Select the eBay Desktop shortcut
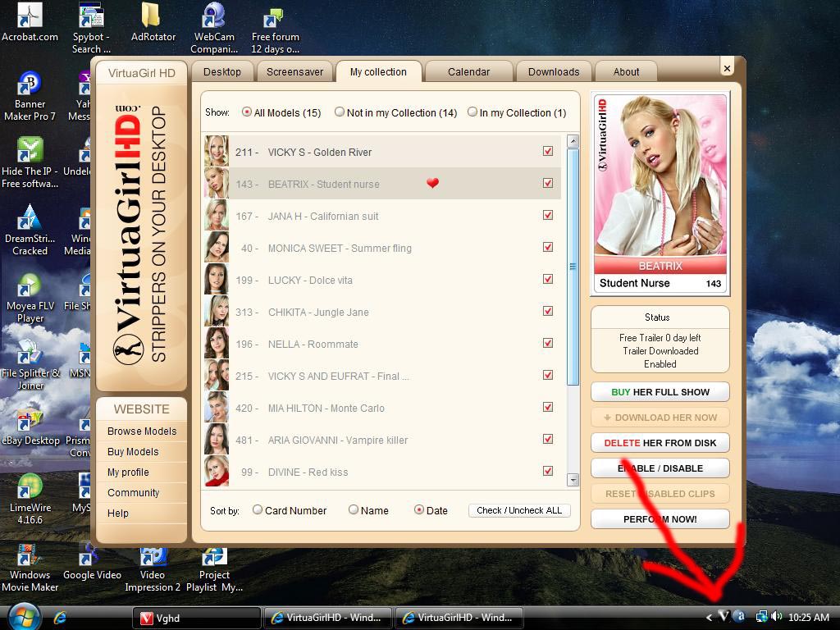 point(30,427)
